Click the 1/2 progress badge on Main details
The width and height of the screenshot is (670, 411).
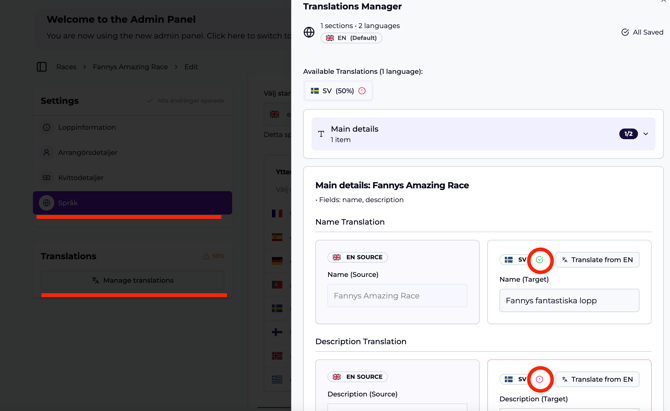(628, 134)
